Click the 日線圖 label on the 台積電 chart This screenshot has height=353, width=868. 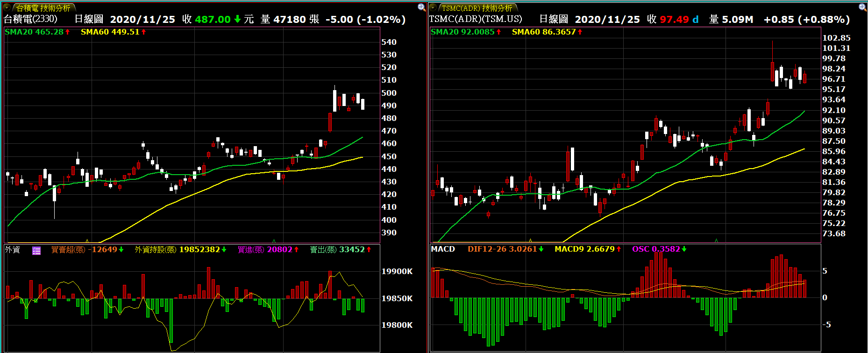click(89, 19)
